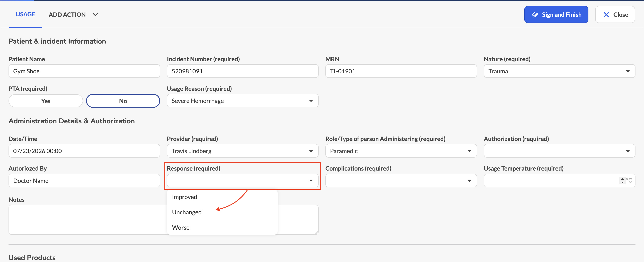Open the ADD ACTION menu

click(73, 15)
